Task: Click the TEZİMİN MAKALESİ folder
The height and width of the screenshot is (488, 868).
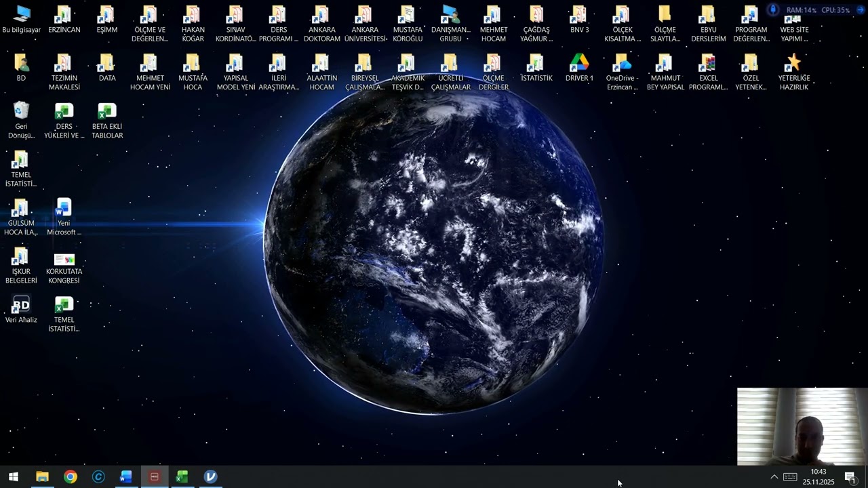Action: click(64, 73)
